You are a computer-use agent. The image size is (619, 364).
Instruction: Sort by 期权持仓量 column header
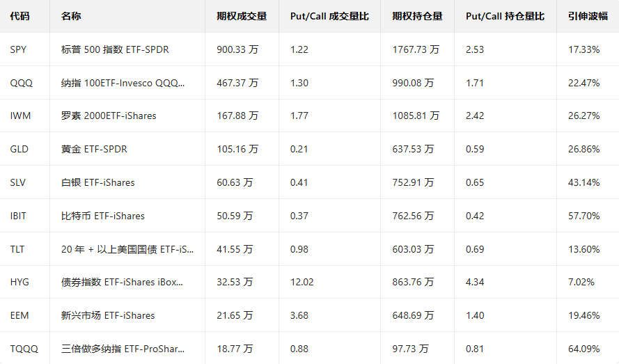[x=417, y=16]
